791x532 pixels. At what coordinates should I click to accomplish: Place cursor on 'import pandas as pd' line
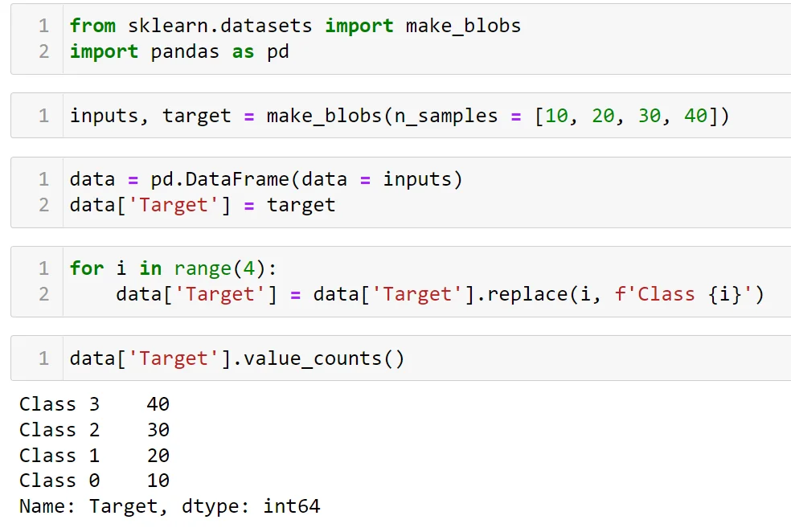coord(179,51)
